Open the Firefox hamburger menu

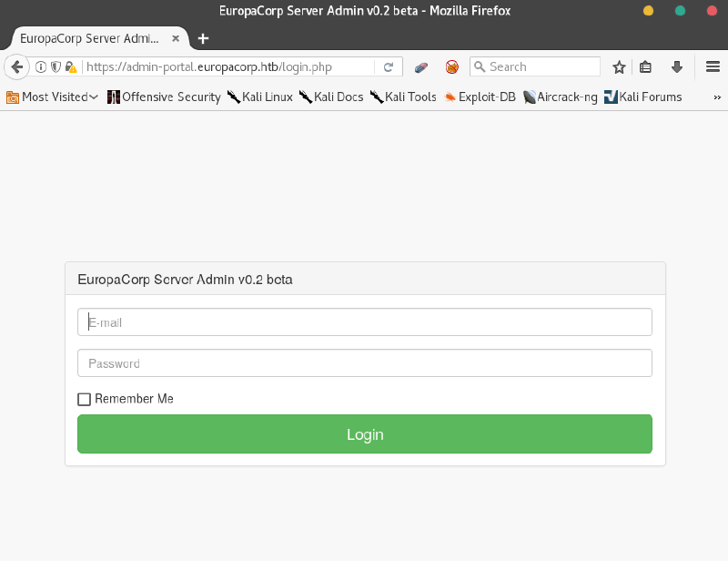(713, 66)
